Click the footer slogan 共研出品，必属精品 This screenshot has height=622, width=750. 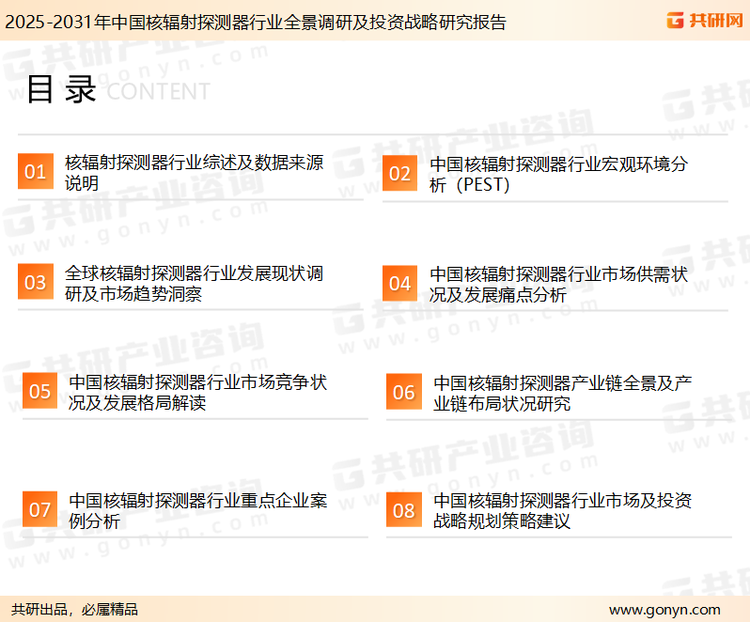tap(75, 609)
